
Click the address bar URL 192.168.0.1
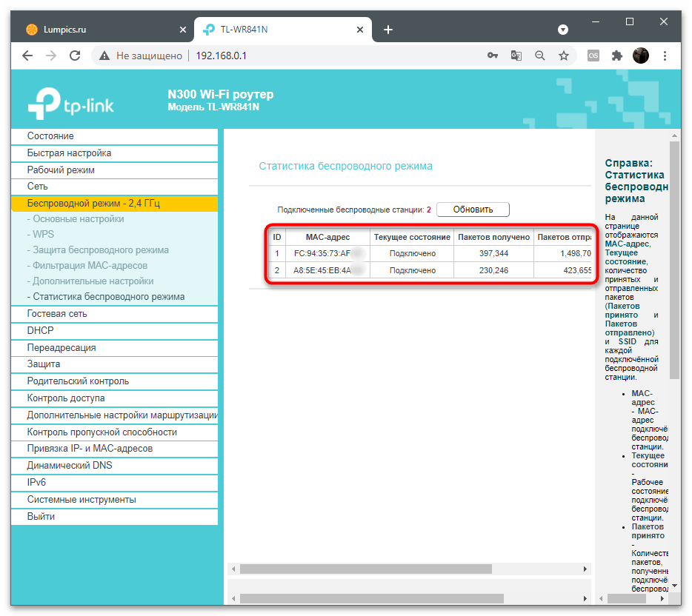coord(221,56)
